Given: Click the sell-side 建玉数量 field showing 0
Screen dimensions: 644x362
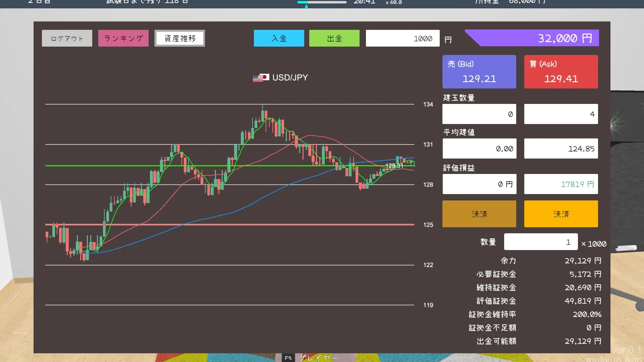Looking at the screenshot, I should 479,114.
